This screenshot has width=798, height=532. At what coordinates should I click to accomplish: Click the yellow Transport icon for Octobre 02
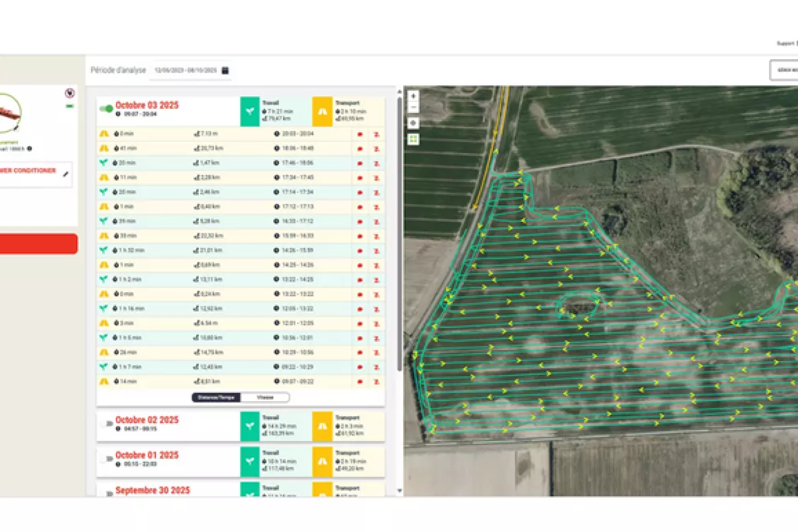322,426
